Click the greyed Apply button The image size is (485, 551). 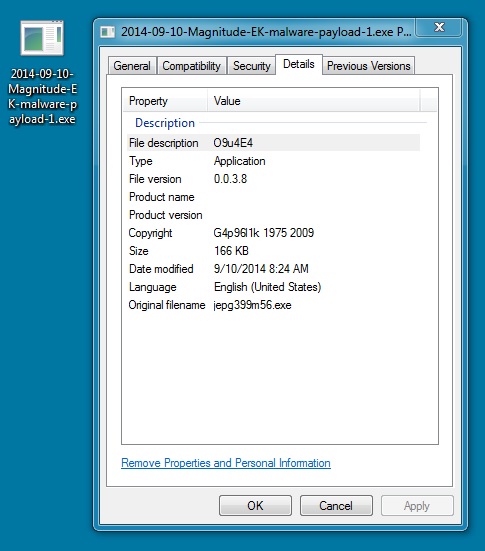(x=417, y=506)
